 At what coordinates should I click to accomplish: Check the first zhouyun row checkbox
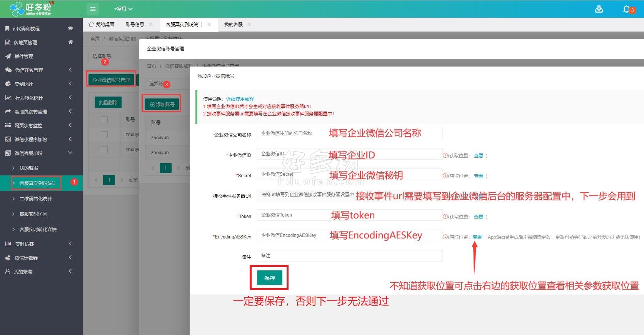tap(104, 135)
